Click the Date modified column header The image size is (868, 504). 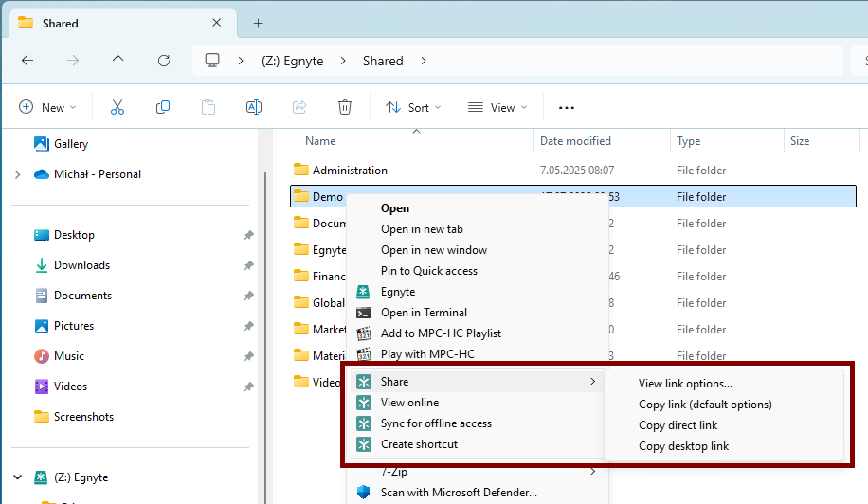click(575, 141)
